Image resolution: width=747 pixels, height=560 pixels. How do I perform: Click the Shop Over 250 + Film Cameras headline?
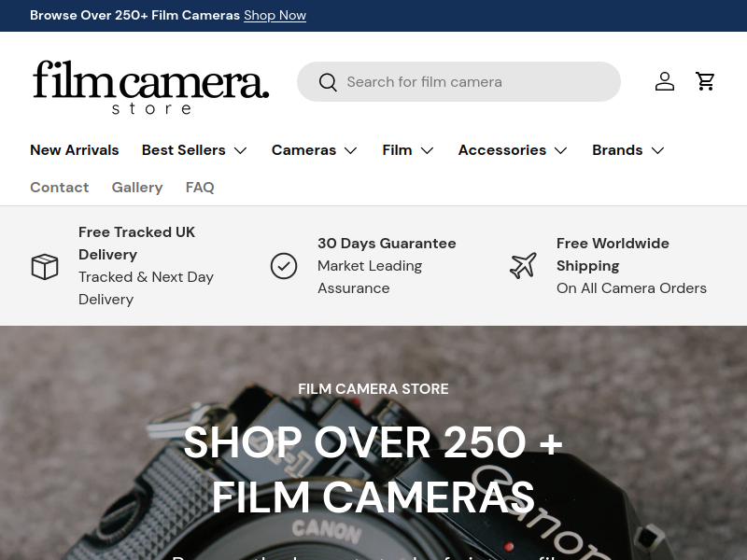(x=373, y=469)
